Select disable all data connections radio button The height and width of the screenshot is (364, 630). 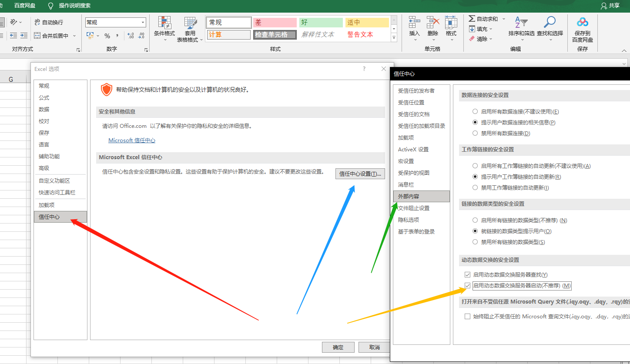coord(475,133)
